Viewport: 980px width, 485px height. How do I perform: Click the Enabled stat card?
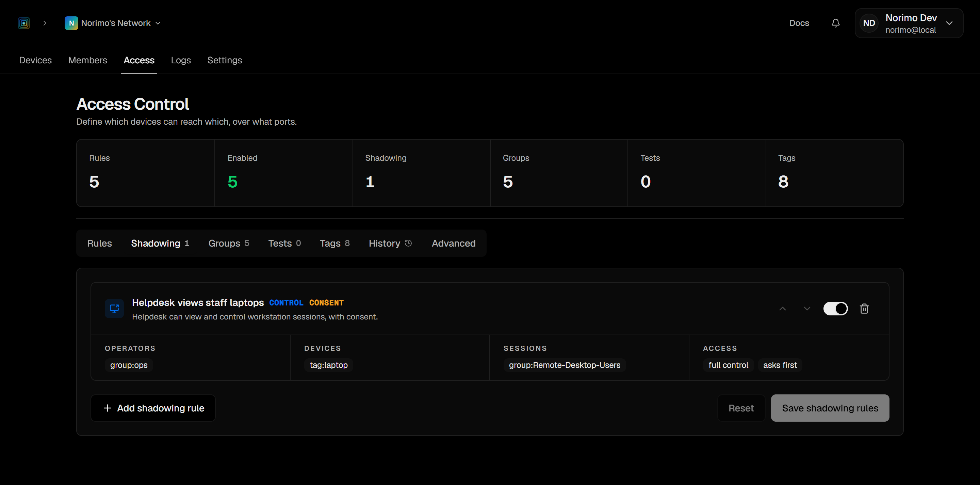[283, 173]
